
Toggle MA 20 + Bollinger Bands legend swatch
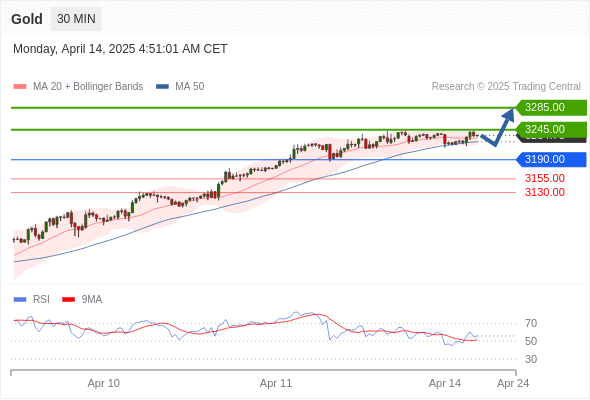(20, 87)
